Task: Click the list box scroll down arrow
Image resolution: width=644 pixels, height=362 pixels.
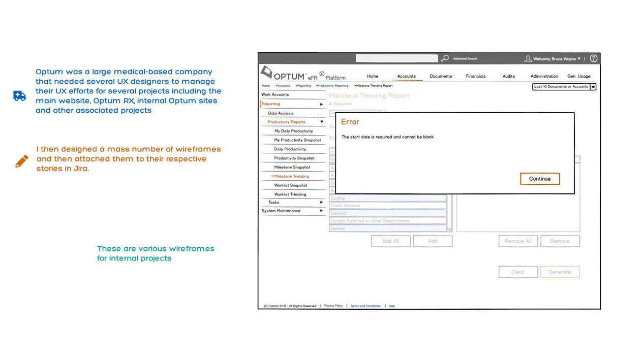Action: tap(449, 230)
